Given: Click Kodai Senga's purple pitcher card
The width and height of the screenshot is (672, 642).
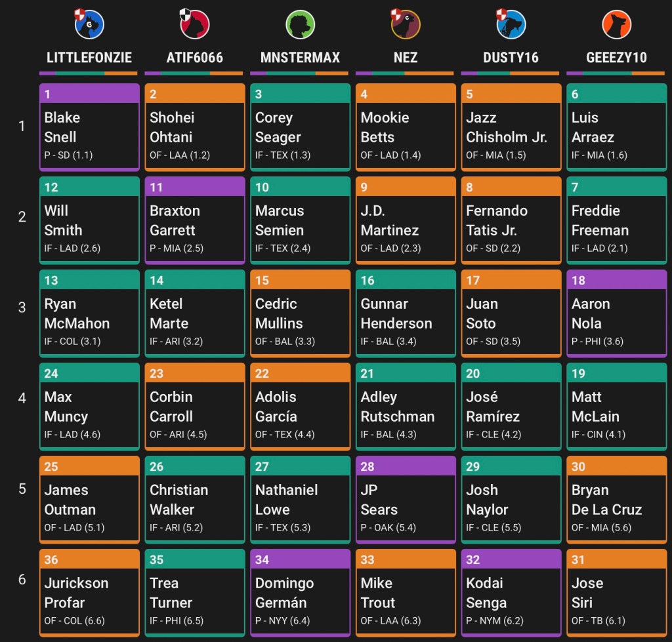Looking at the screenshot, I should (x=511, y=593).
